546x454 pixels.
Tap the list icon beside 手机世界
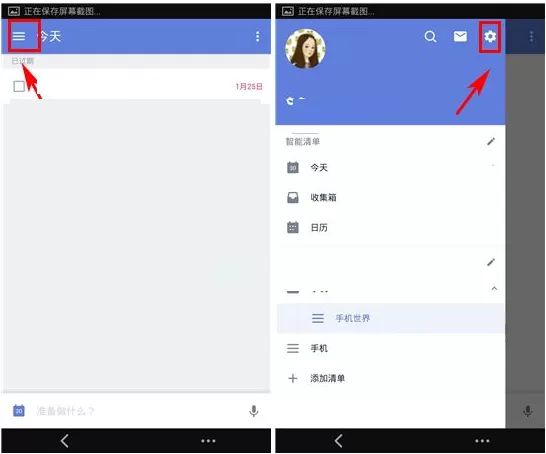(x=318, y=318)
